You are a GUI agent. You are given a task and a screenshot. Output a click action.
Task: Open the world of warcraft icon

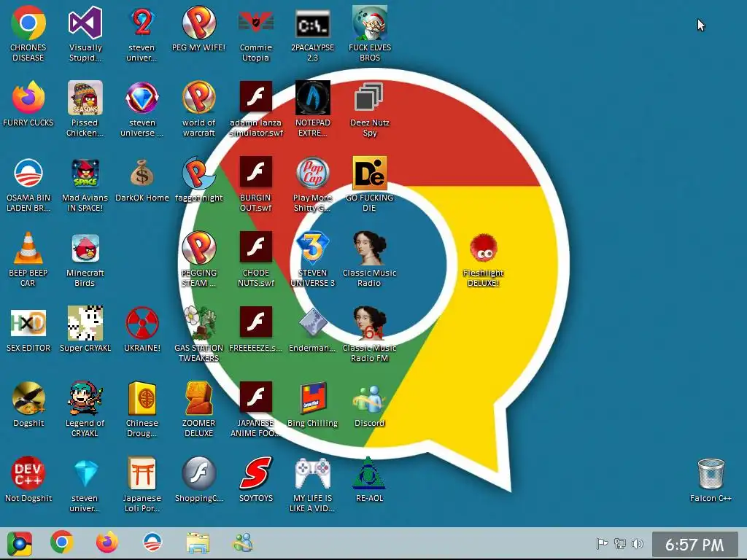198,98
